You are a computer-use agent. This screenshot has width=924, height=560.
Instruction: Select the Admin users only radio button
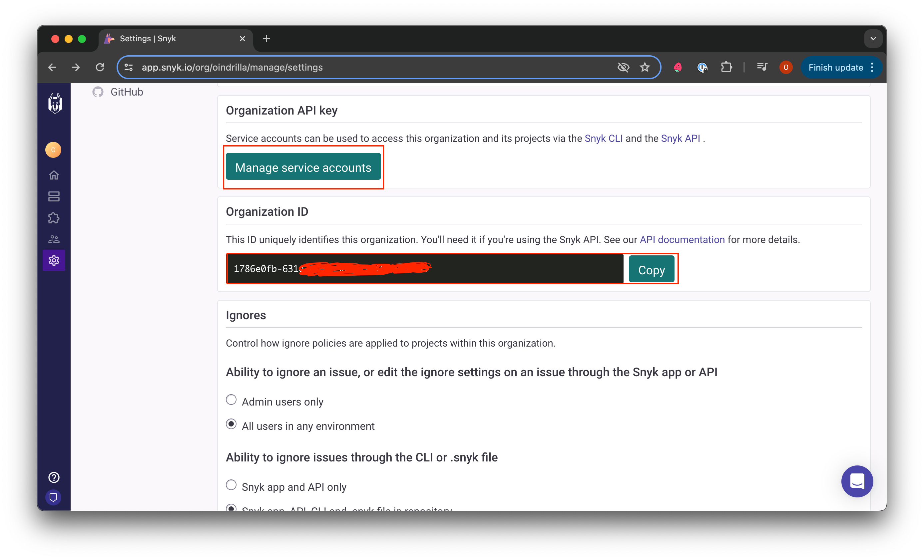[231, 400]
